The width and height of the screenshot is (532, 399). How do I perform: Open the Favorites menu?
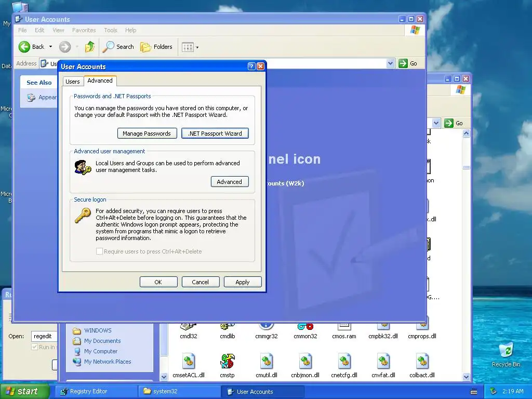(x=84, y=30)
